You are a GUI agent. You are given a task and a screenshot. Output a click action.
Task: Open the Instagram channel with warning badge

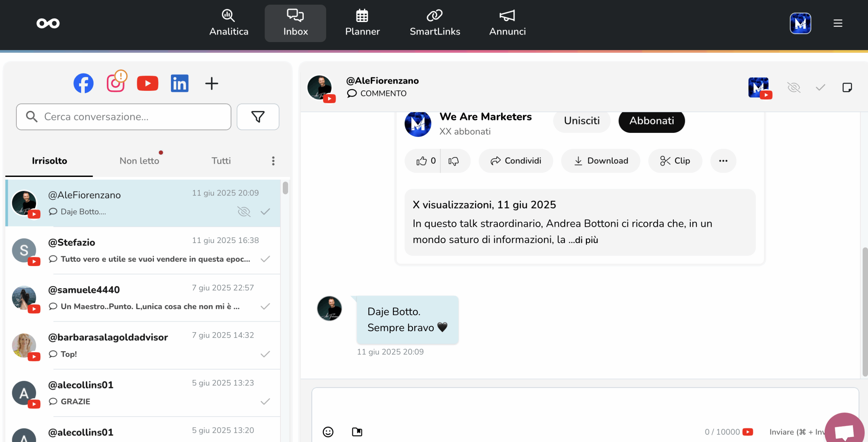pyautogui.click(x=116, y=83)
